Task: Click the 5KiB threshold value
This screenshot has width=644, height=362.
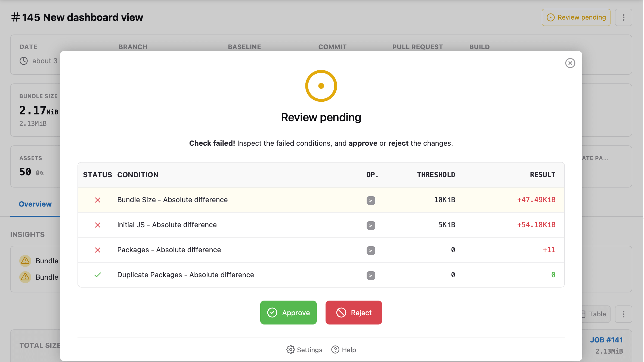Action: point(447,225)
